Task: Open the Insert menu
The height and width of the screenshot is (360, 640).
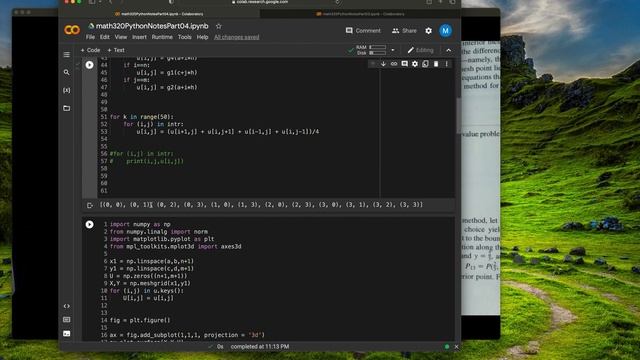Action: click(139, 37)
